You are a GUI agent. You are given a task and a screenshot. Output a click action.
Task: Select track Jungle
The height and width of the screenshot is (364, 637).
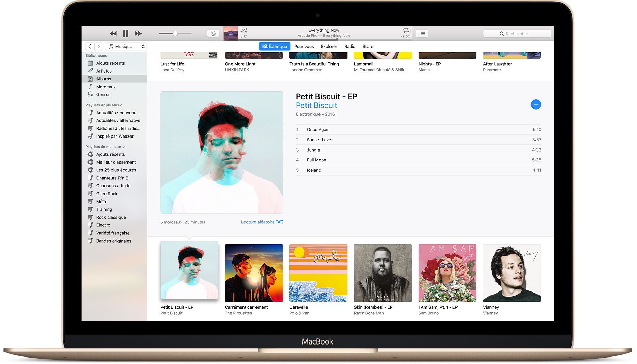pyautogui.click(x=419, y=150)
